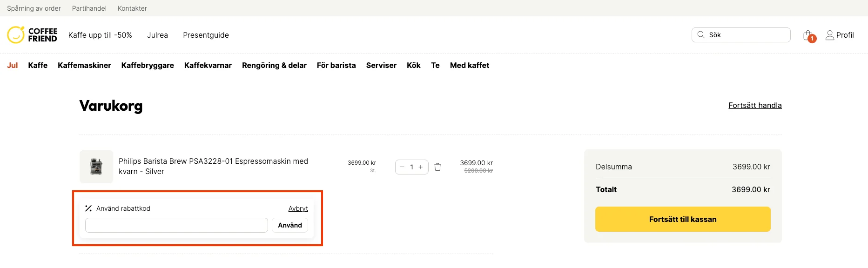This screenshot has width=868, height=268.
Task: Open the Kaffekvarnar menu item
Action: click(x=208, y=66)
